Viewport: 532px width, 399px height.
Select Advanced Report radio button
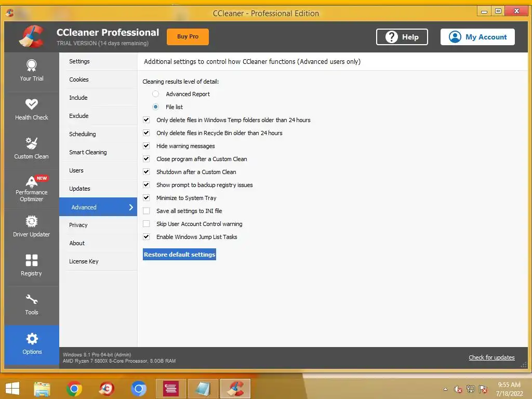click(x=155, y=94)
